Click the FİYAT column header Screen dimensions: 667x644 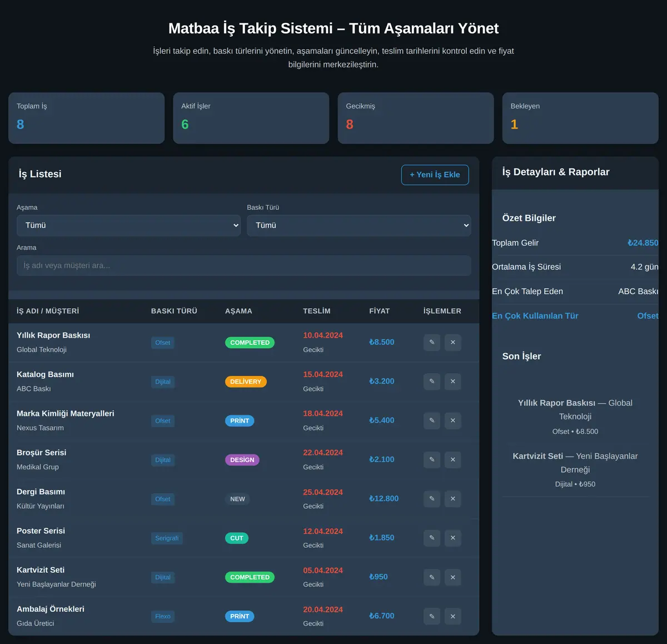[x=380, y=311]
